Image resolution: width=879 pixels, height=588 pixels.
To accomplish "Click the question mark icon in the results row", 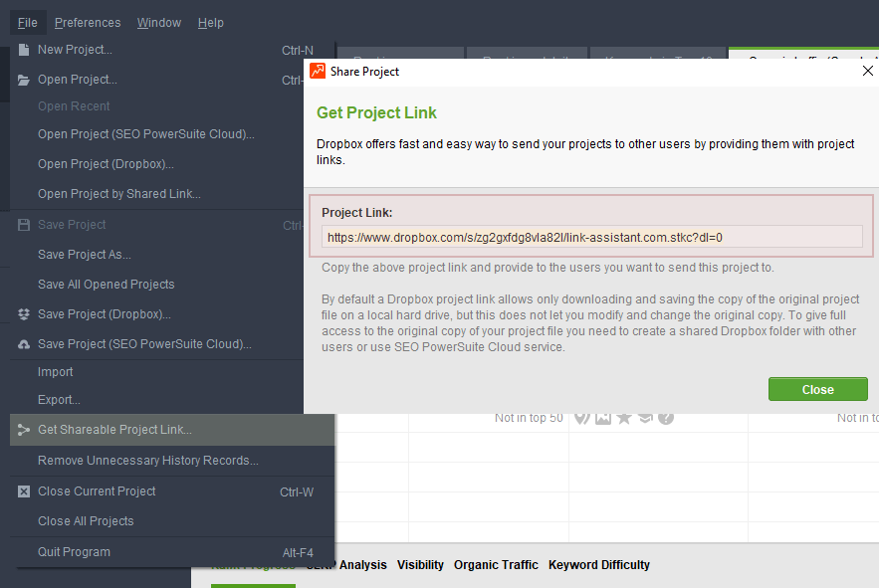I will click(x=666, y=418).
